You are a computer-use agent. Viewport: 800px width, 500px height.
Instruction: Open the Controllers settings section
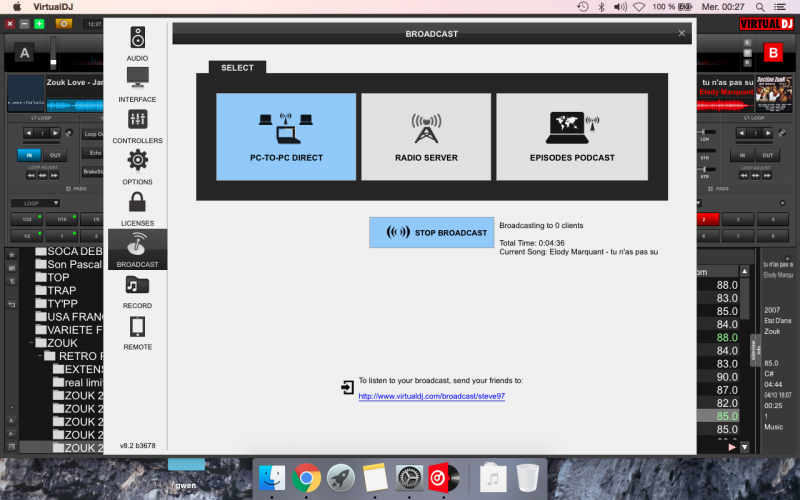click(x=137, y=127)
